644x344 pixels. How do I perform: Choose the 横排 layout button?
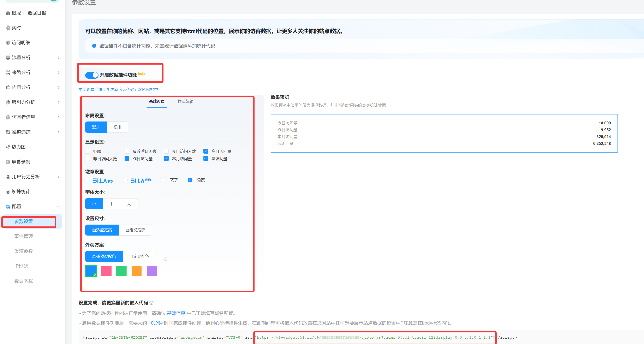point(117,127)
